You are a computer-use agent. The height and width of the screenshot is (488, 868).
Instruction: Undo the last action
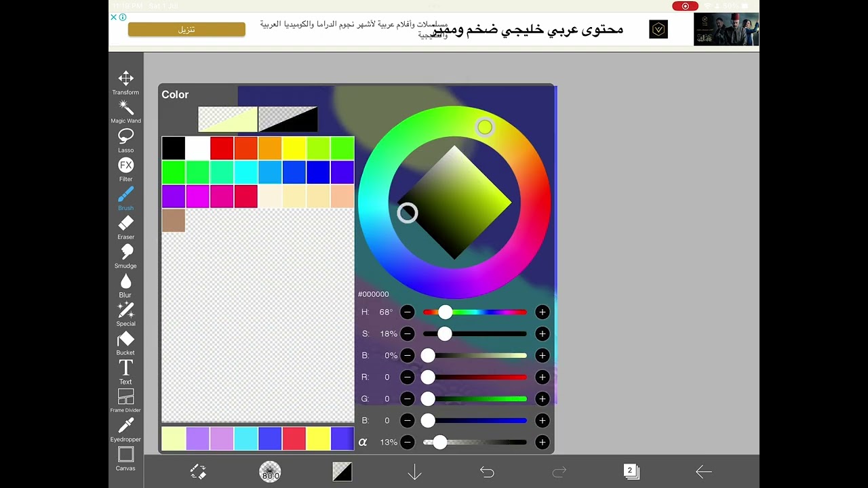487,472
